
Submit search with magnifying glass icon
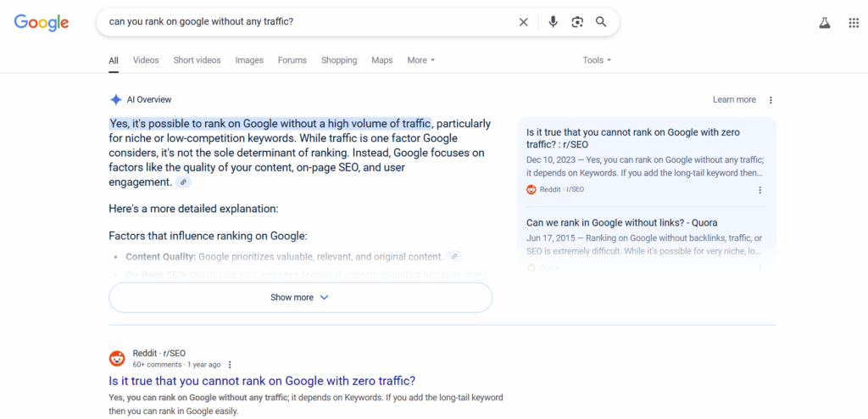pyautogui.click(x=601, y=22)
